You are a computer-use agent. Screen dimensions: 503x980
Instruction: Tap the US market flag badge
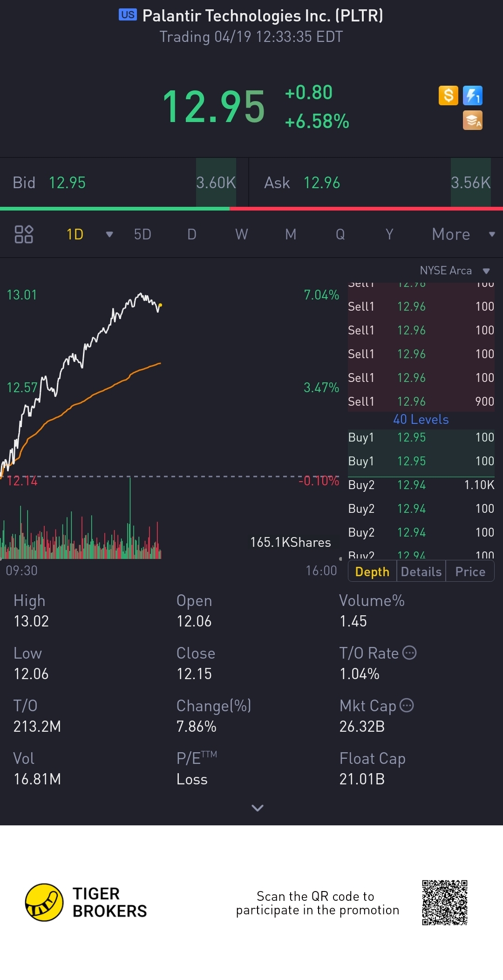coord(128,15)
